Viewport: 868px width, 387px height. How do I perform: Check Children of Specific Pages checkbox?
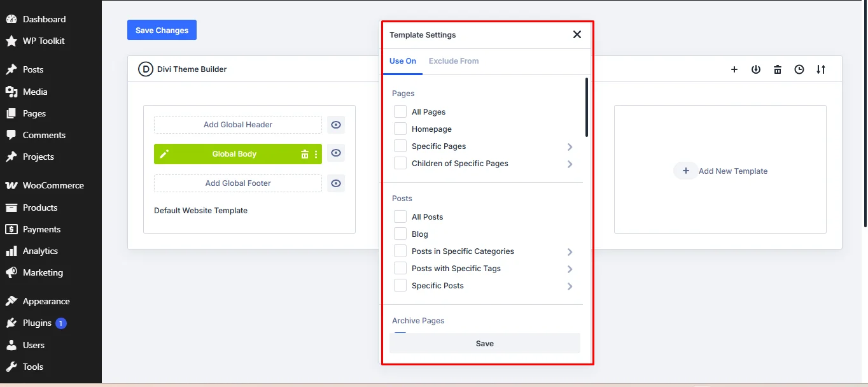pyautogui.click(x=400, y=163)
